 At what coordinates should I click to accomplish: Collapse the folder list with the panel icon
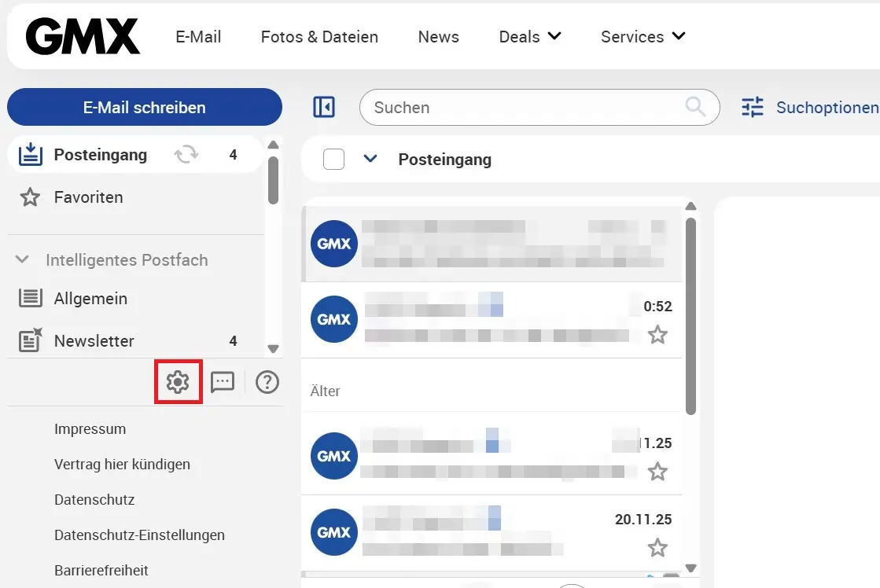pos(323,106)
